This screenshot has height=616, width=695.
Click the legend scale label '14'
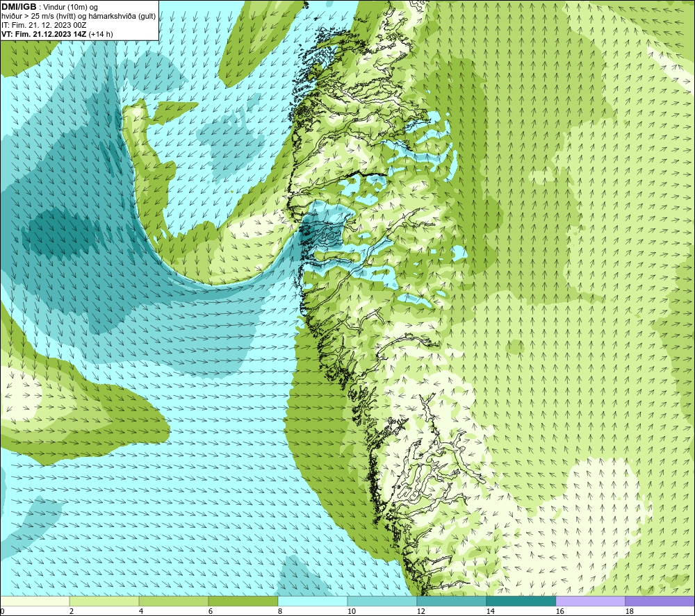point(490,611)
